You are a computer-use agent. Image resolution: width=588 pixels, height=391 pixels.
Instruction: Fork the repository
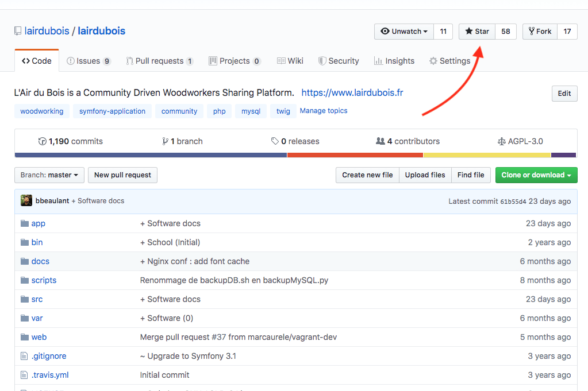tap(540, 32)
